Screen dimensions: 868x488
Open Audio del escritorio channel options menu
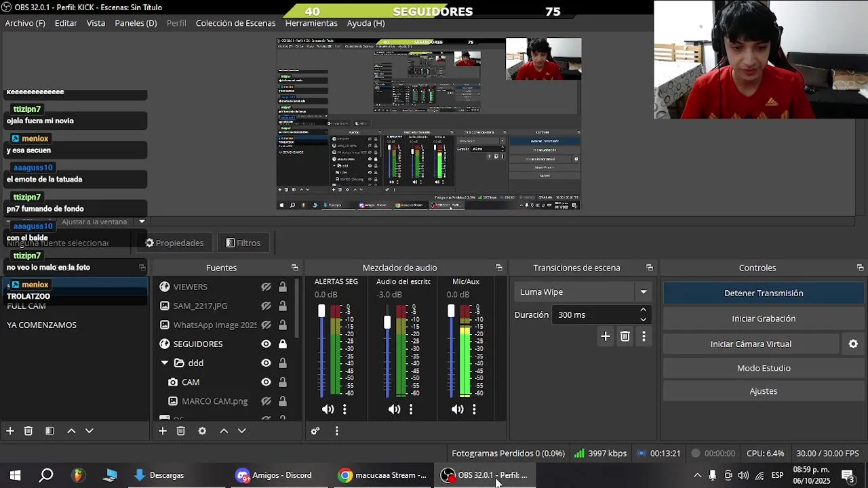click(411, 409)
